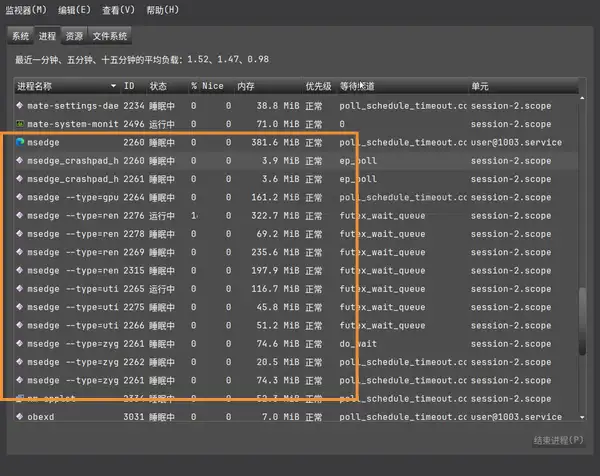600x476 pixels.
Task: Sort processes by the 进程名称 column header
Action: tap(67, 86)
